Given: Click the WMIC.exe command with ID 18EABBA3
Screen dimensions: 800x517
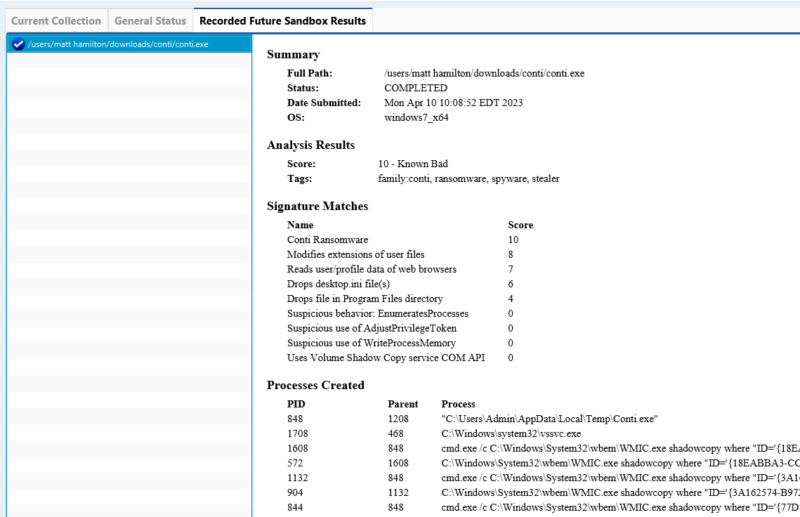Looking at the screenshot, I should (620, 463).
